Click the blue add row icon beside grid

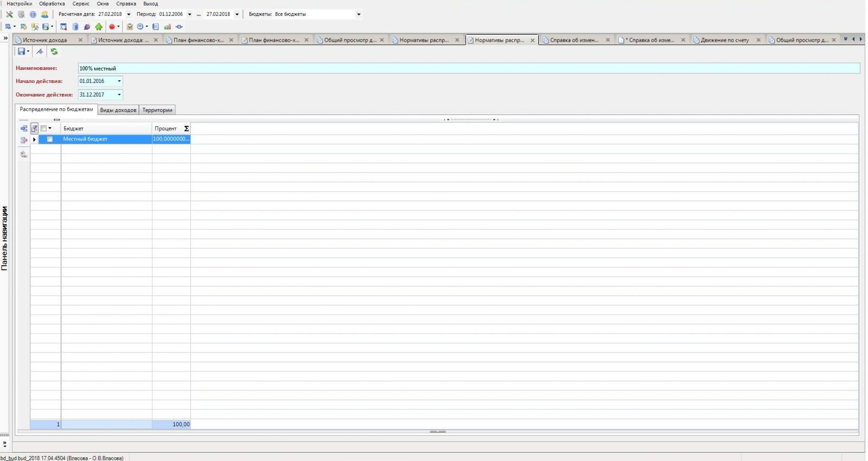24,129
